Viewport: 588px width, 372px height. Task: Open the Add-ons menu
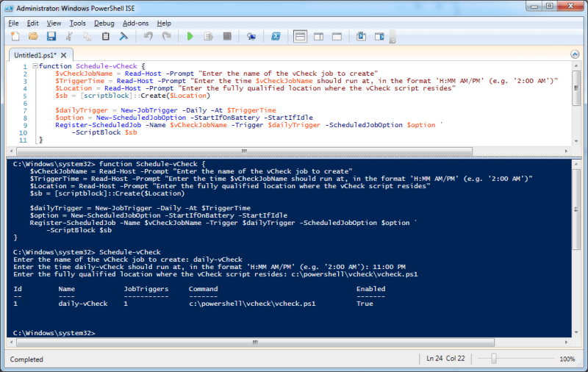tap(135, 24)
